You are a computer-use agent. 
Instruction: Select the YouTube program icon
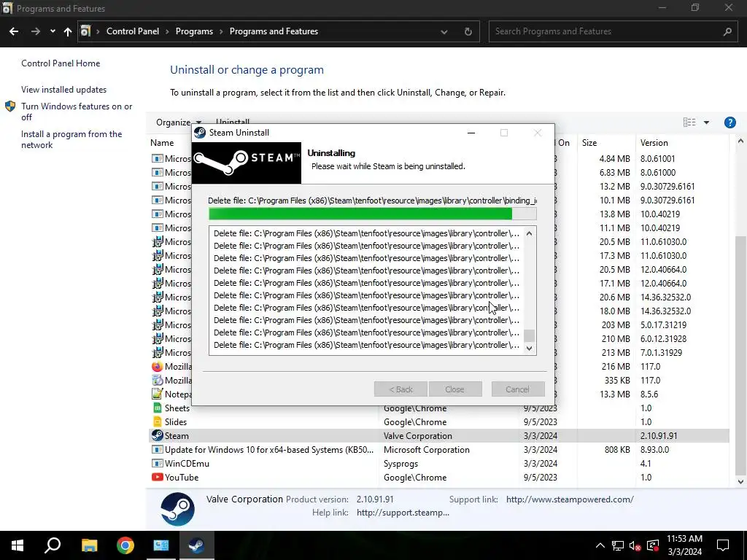pos(157,477)
